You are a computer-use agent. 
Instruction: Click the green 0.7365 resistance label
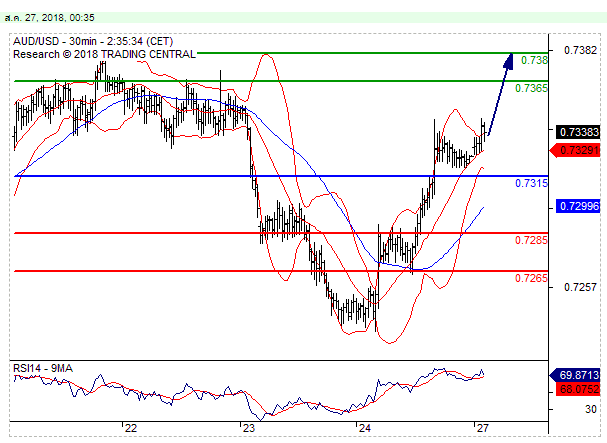pos(531,88)
